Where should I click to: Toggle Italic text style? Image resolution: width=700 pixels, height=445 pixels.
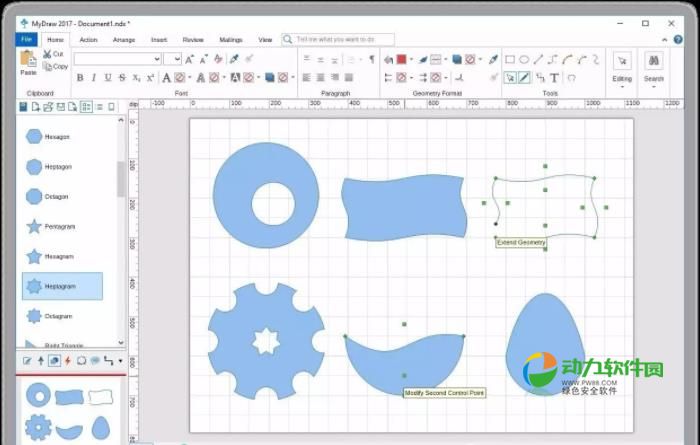pyautogui.click(x=93, y=77)
